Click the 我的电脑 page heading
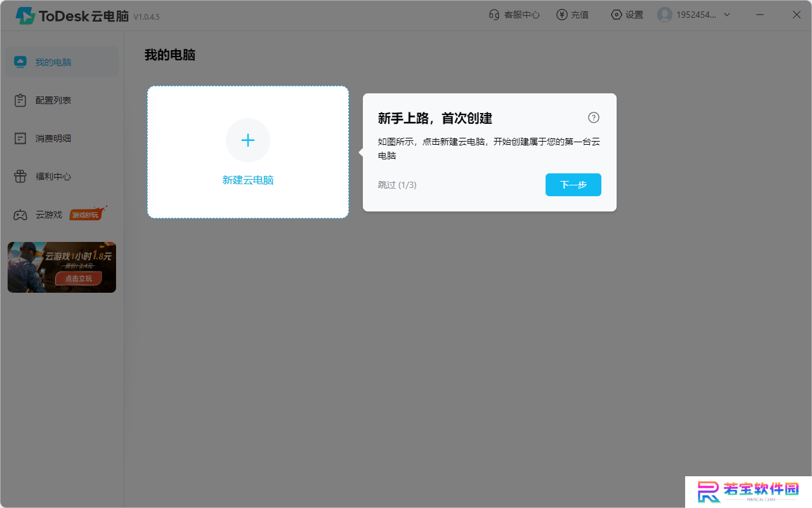This screenshot has height=508, width=812. tap(170, 55)
